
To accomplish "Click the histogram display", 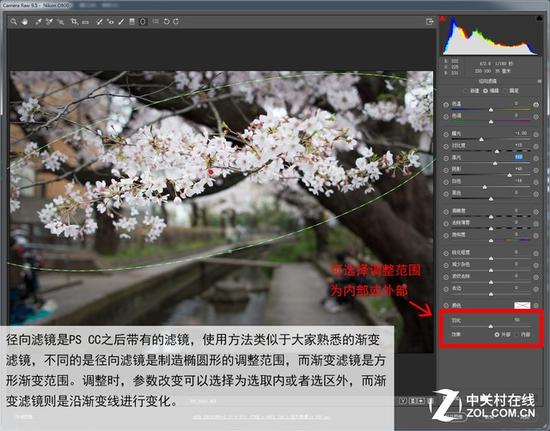I will tap(491, 36).
